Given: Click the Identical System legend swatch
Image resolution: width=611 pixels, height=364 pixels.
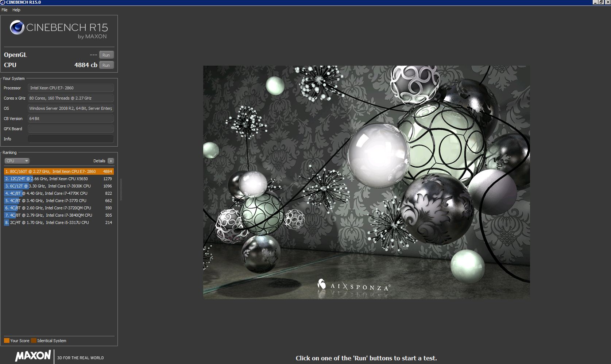Looking at the screenshot, I should tap(34, 341).
